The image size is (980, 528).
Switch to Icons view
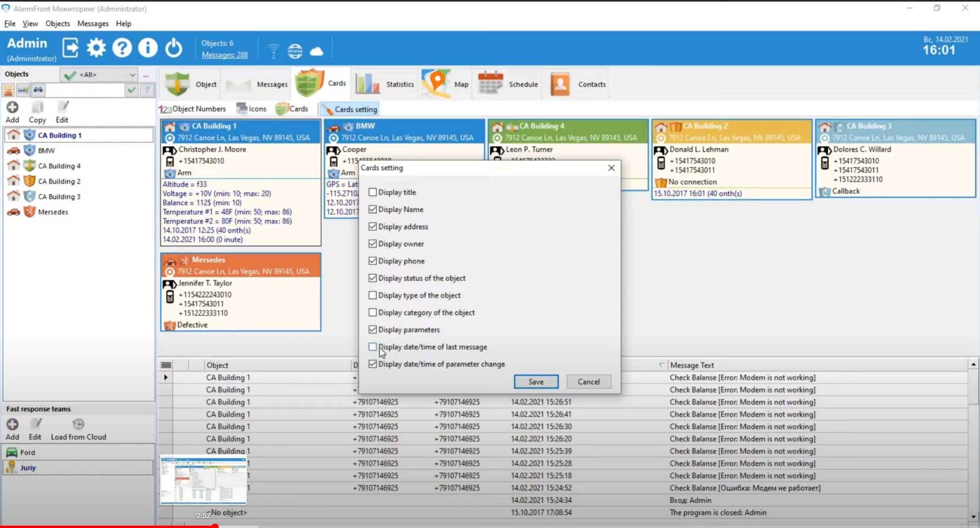coord(251,109)
